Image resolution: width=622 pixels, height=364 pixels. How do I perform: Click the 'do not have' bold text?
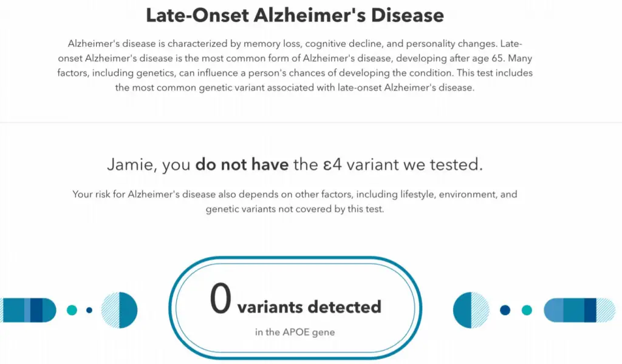click(x=242, y=164)
